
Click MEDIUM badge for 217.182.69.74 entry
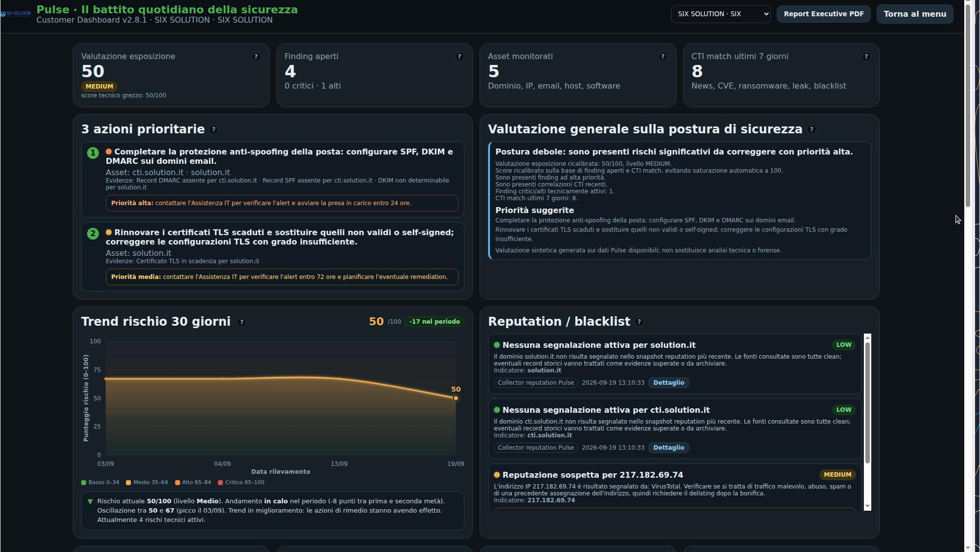coord(837,475)
